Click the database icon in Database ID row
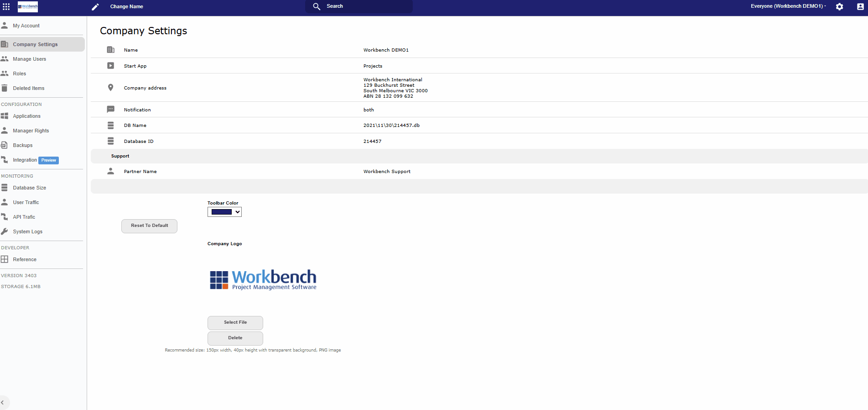 110,141
